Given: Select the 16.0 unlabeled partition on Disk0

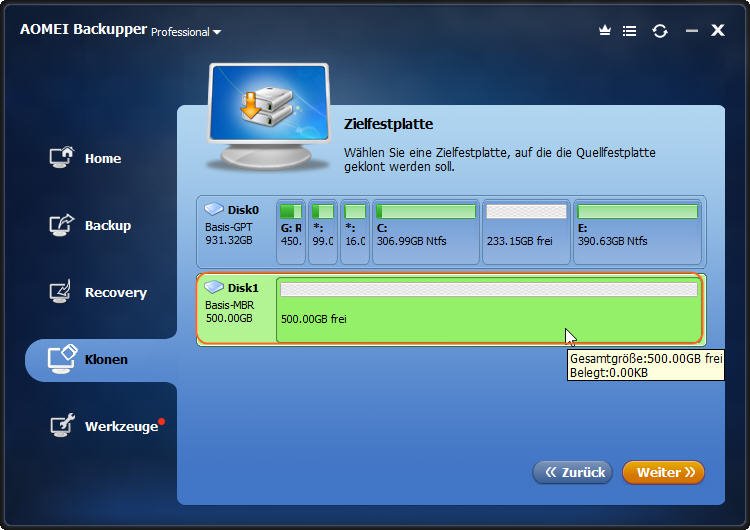Looking at the screenshot, I should [x=355, y=232].
